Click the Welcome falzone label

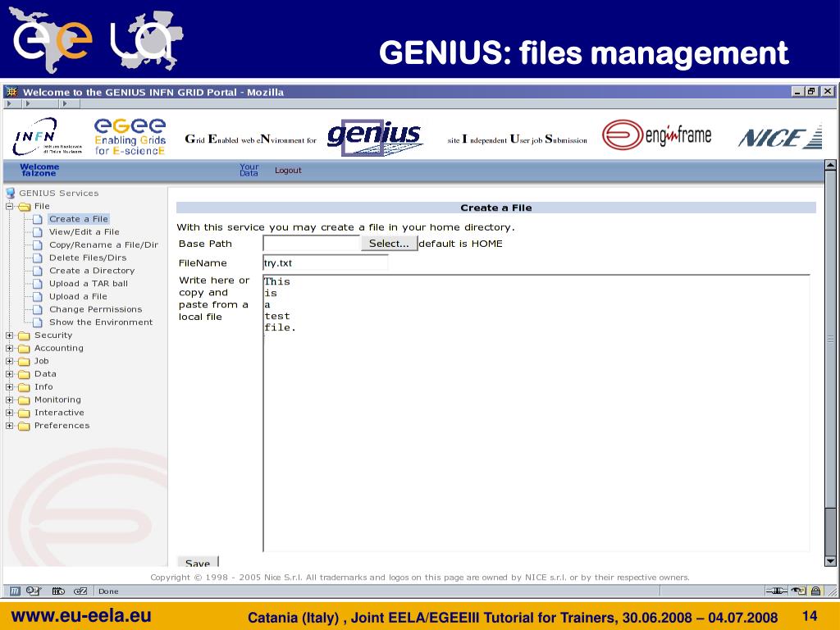point(39,170)
